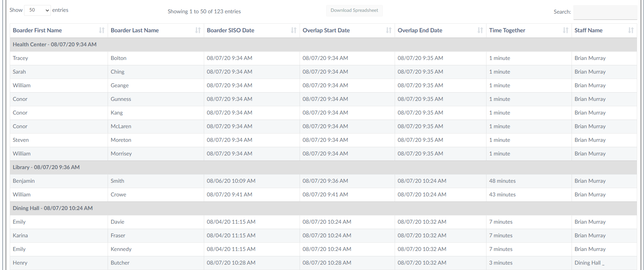Click last name Moreton
The height and width of the screenshot is (270, 644).
121,140
